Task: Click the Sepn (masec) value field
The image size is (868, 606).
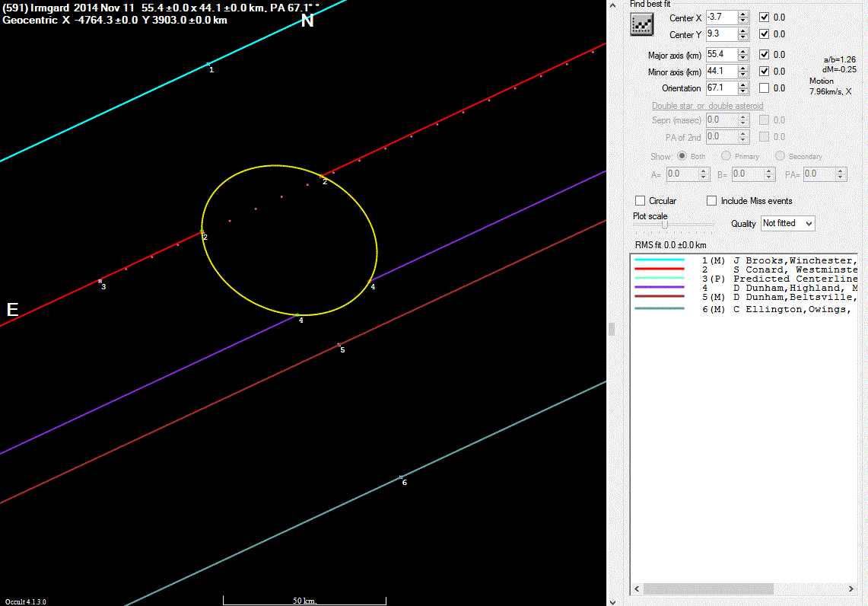Action: [x=722, y=120]
